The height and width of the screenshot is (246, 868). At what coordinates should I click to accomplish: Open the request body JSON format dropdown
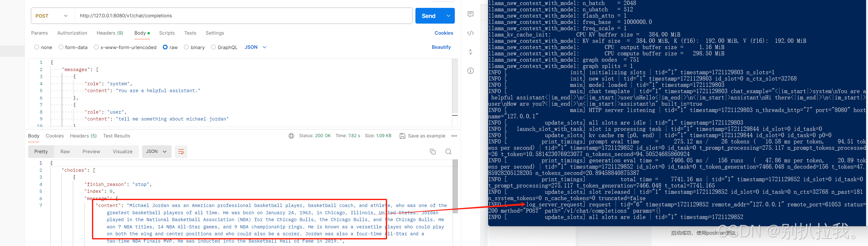pos(255,47)
